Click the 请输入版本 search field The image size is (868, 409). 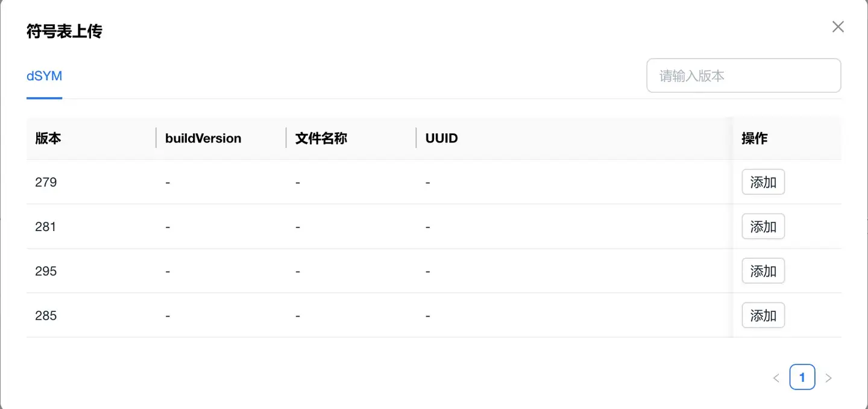click(x=743, y=76)
